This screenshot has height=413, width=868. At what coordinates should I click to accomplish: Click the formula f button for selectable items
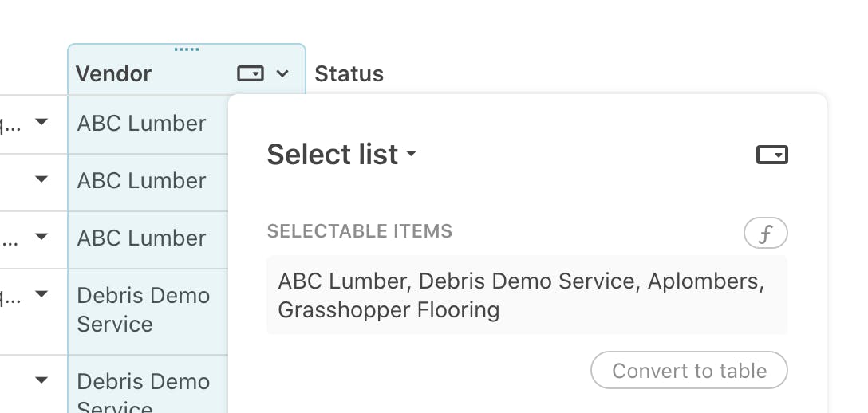[765, 234]
